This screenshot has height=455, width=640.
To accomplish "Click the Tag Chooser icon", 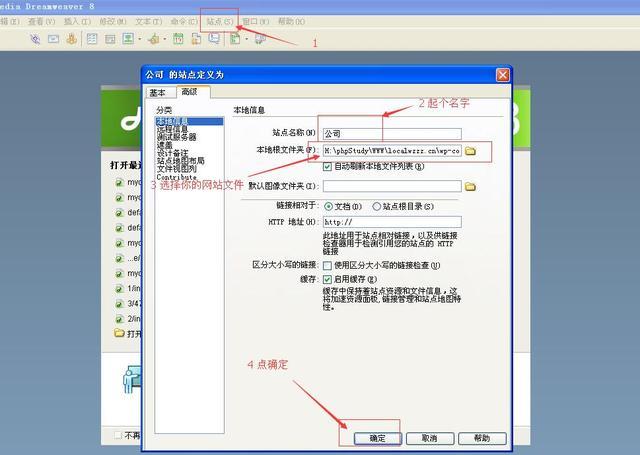I will coord(260,39).
